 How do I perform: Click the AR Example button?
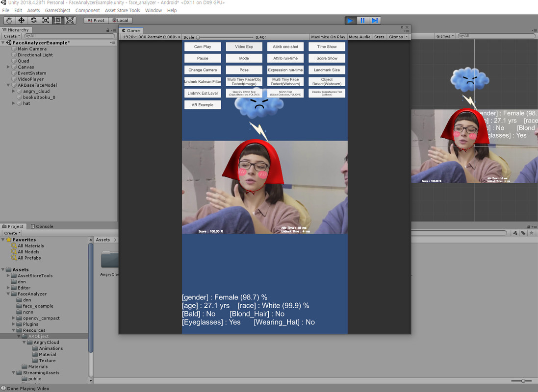[203, 105]
